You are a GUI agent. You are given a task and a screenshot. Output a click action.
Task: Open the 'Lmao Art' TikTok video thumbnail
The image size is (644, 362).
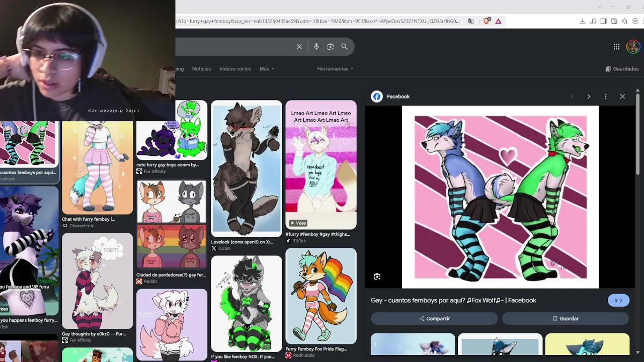coord(321,164)
